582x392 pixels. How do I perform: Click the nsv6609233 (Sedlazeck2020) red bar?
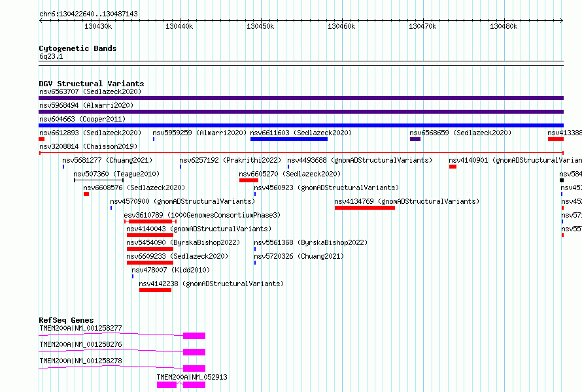click(150, 263)
